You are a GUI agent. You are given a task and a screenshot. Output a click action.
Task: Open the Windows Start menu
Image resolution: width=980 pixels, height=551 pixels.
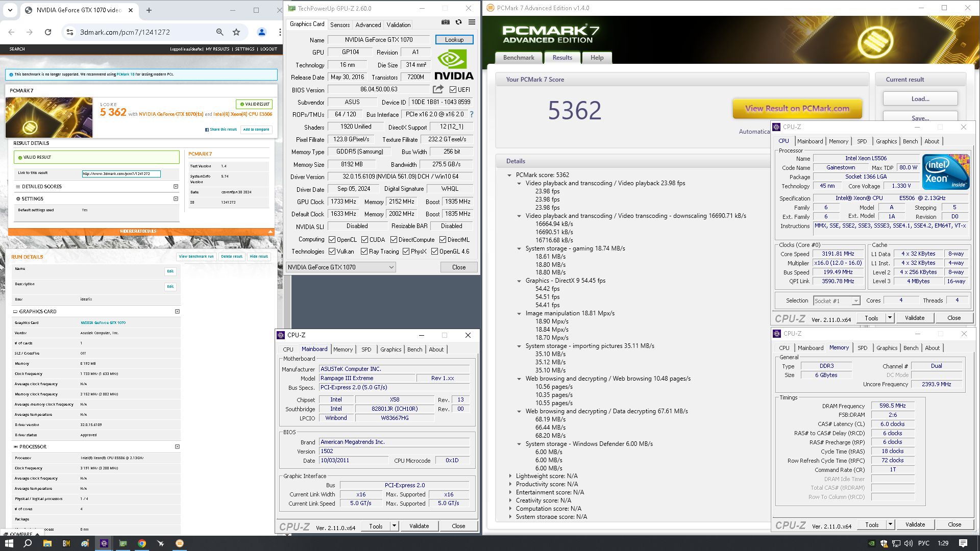[9, 543]
